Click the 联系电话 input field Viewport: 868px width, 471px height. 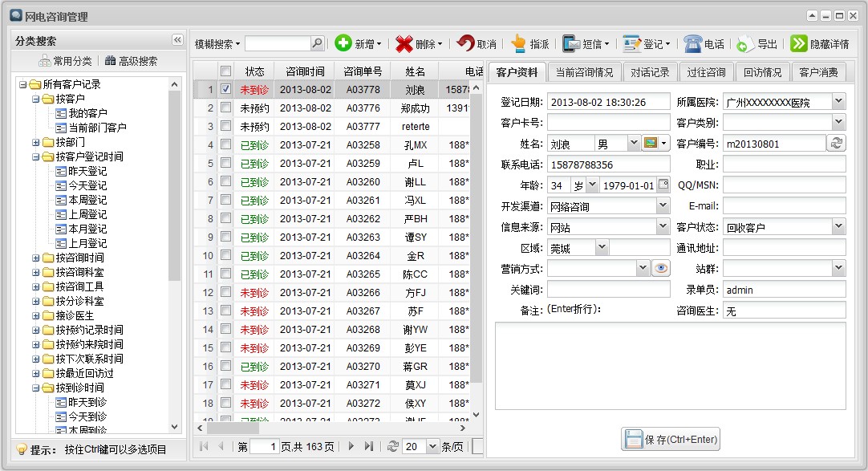click(x=608, y=164)
